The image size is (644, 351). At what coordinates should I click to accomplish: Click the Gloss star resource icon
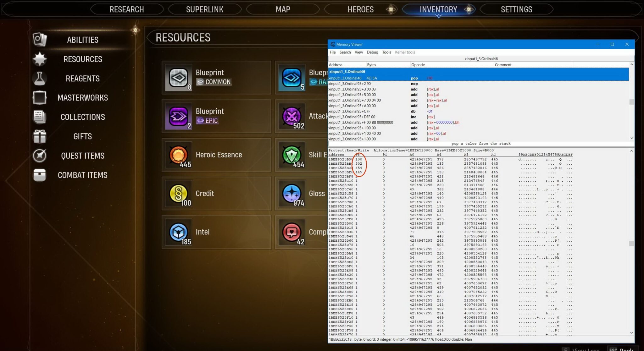(x=291, y=193)
